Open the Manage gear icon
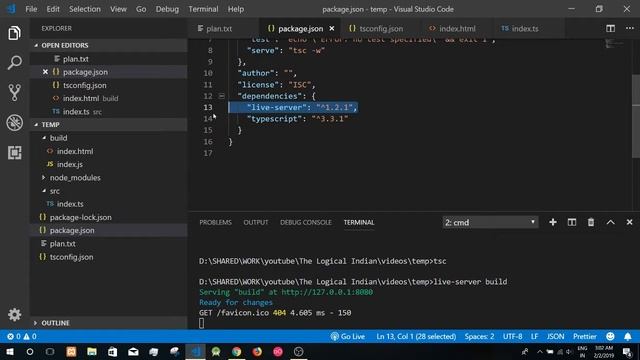 [14, 314]
